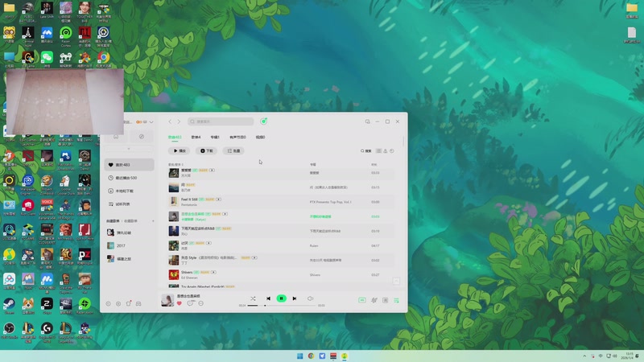Viewport: 644px width, 362px height.
Task: Click the song progress slider in player bar
Action: 281,306
